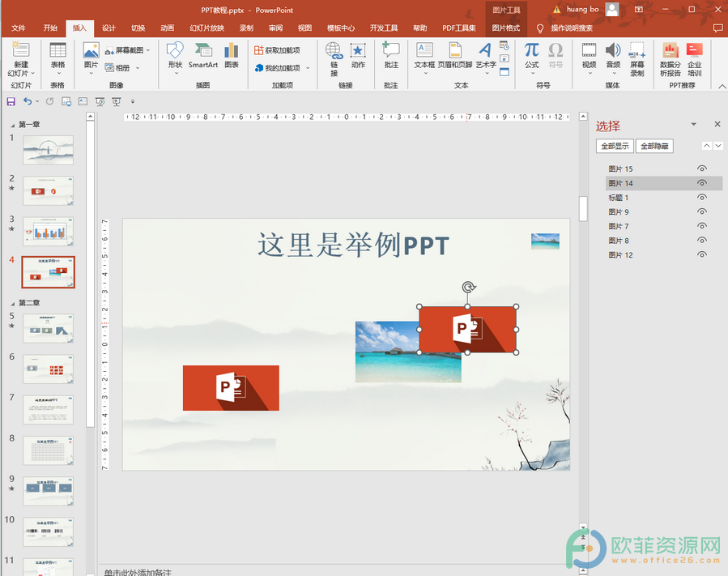Open Enterprise Training (企业培训)
The image size is (728, 576).
click(695, 59)
